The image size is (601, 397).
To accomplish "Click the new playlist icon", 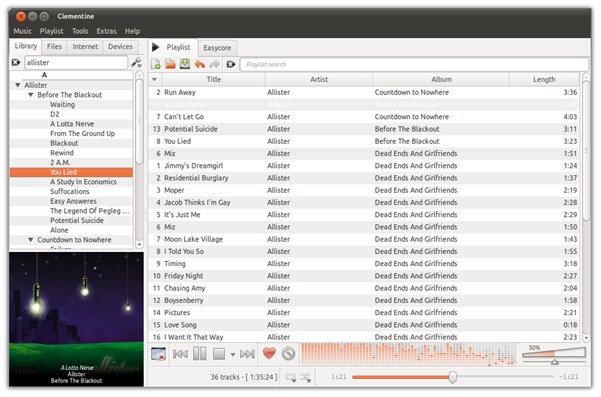I will coord(156,64).
